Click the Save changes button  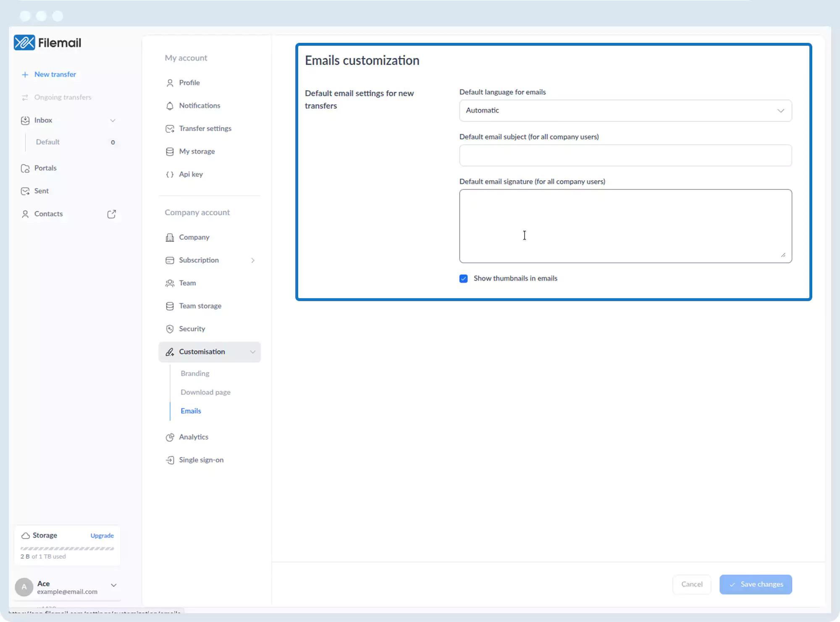pyautogui.click(x=756, y=584)
